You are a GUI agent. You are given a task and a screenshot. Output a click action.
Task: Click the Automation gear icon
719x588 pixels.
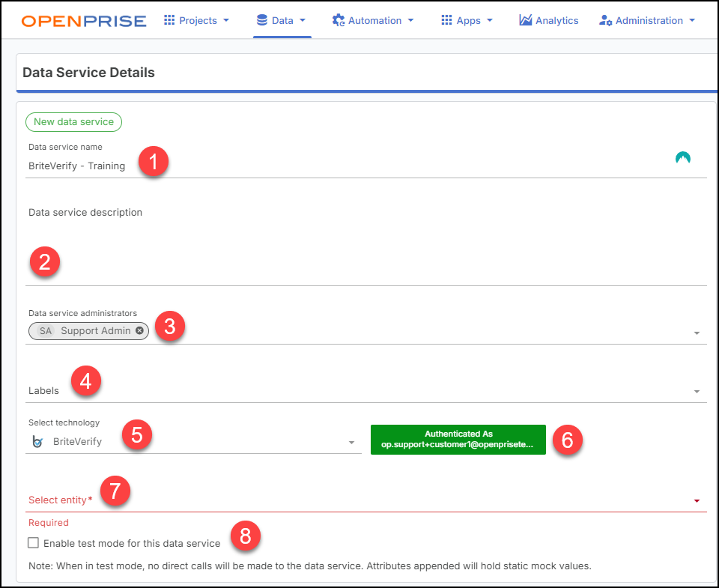click(x=339, y=20)
